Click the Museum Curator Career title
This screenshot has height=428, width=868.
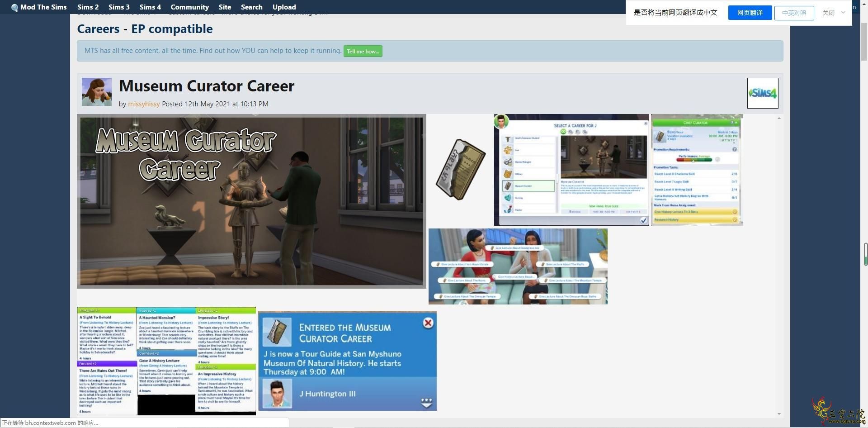click(207, 86)
